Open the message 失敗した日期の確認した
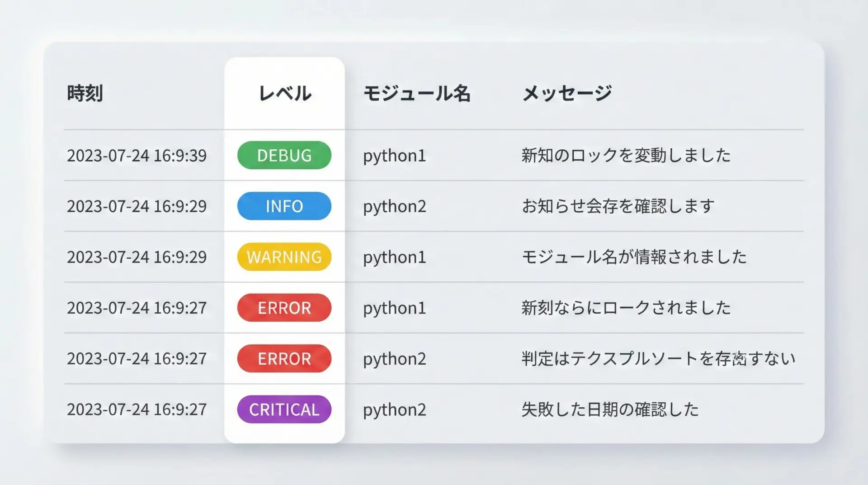Screen dimensions: 868x485 (x=610, y=409)
